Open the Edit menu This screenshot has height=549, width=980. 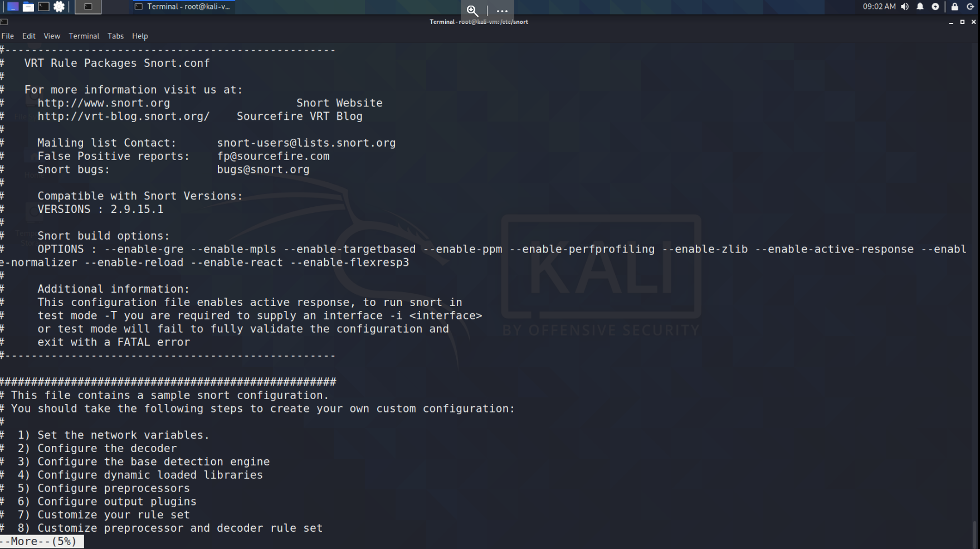pos(29,36)
